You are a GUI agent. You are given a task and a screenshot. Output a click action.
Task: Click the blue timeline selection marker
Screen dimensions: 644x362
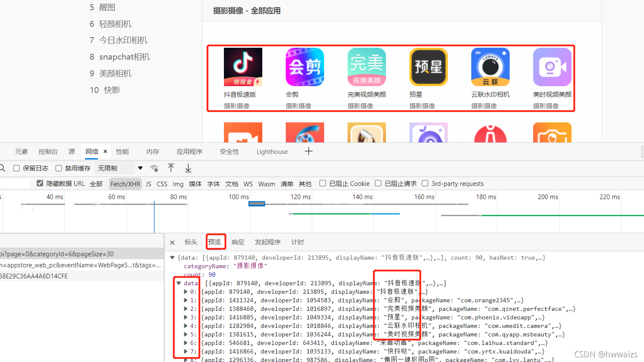point(257,204)
